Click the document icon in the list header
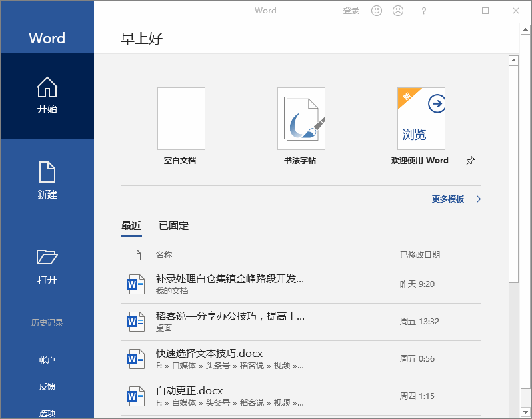The width and height of the screenshot is (532, 419). point(137,255)
